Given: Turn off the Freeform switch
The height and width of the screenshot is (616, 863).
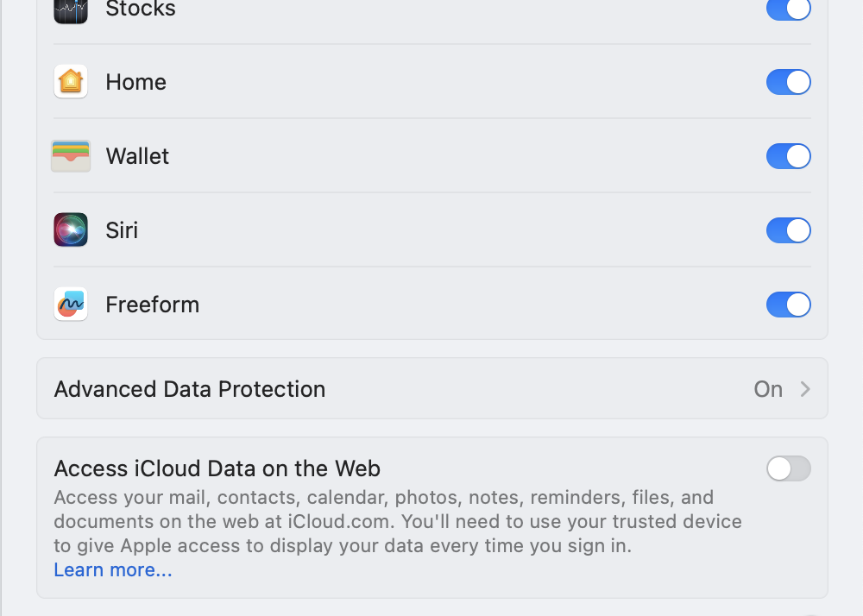Looking at the screenshot, I should tap(788, 305).
